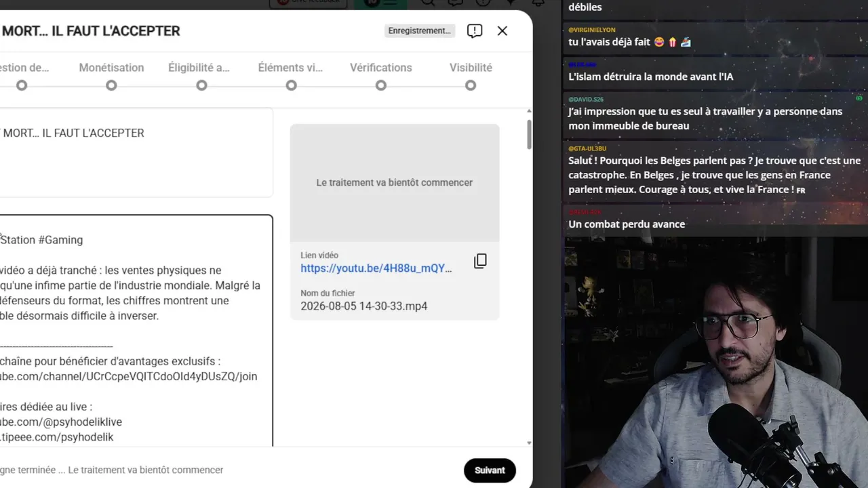The height and width of the screenshot is (488, 868).
Task: Copy the video link with the copy icon
Action: pyautogui.click(x=480, y=262)
